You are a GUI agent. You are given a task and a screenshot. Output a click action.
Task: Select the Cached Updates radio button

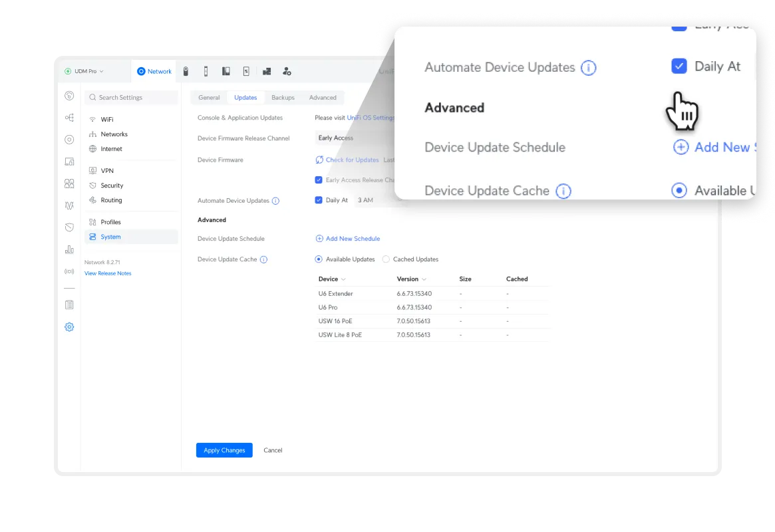386,259
